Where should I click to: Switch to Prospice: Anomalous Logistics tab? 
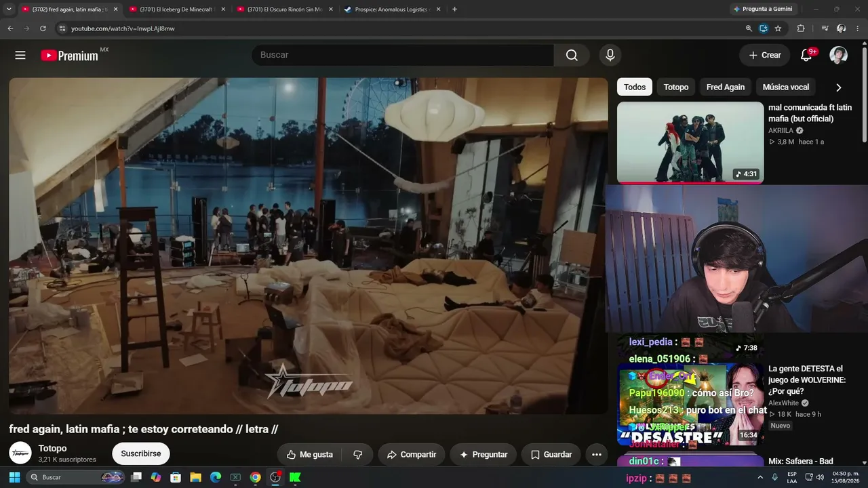pyautogui.click(x=393, y=9)
